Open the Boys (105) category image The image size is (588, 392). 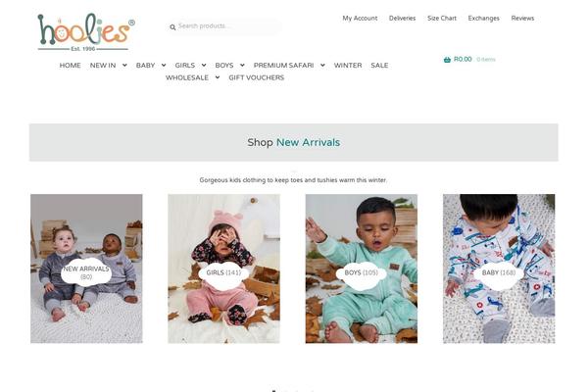click(361, 269)
